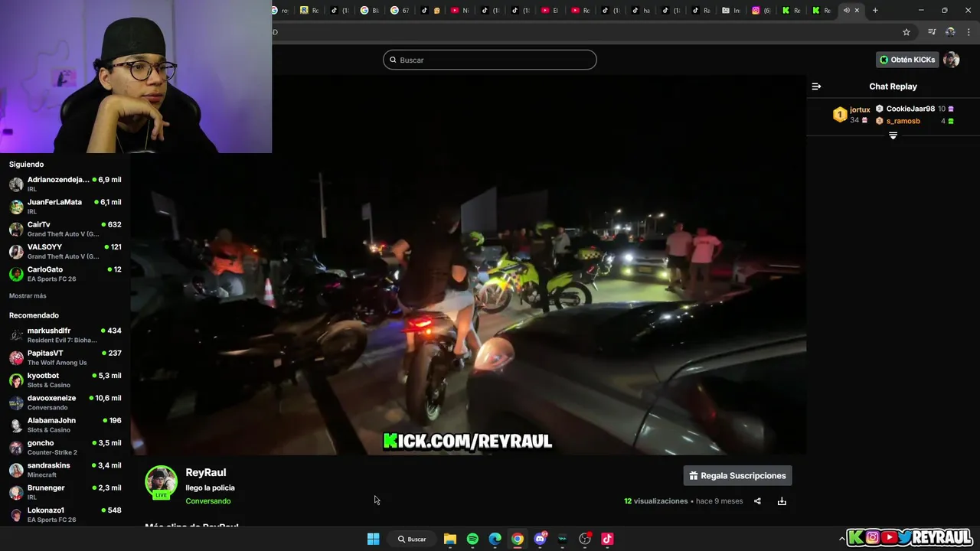980x551 pixels.
Task: Switch to the YouTube tab labeled 'El'
Action: tap(550, 10)
